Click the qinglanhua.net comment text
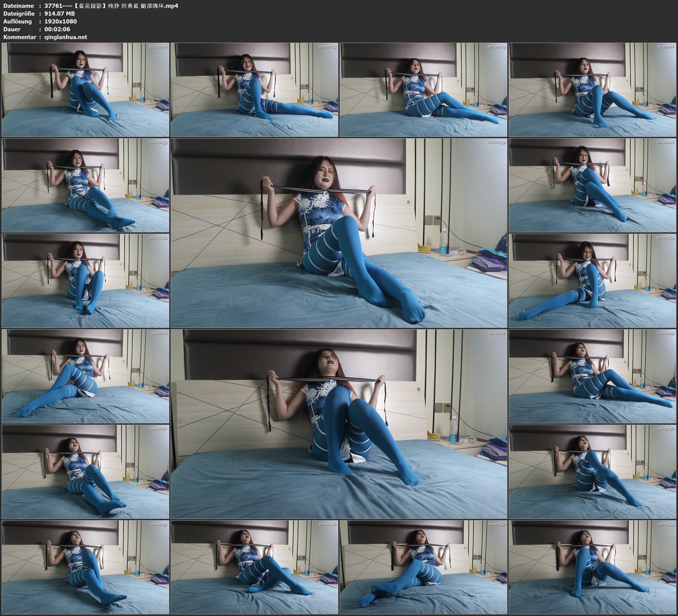The height and width of the screenshot is (616, 678). [x=66, y=37]
